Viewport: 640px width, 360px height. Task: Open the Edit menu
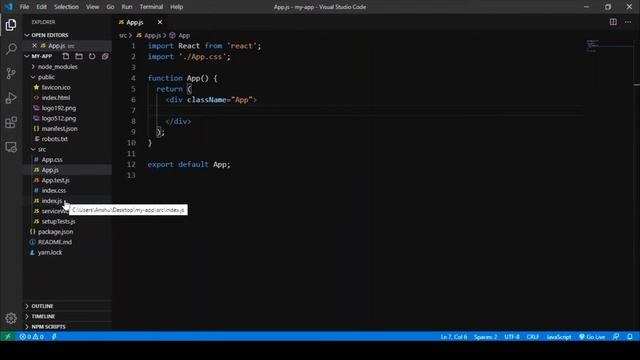tap(41, 7)
